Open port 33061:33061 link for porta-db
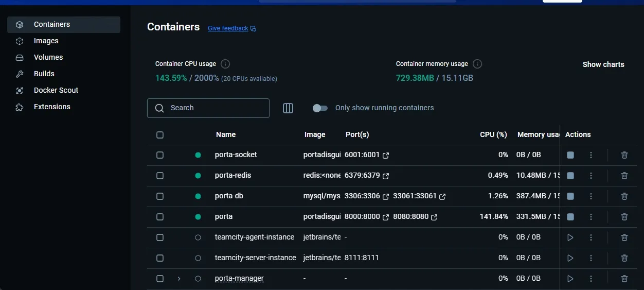Viewport: 644px width, 290px height. [419, 196]
